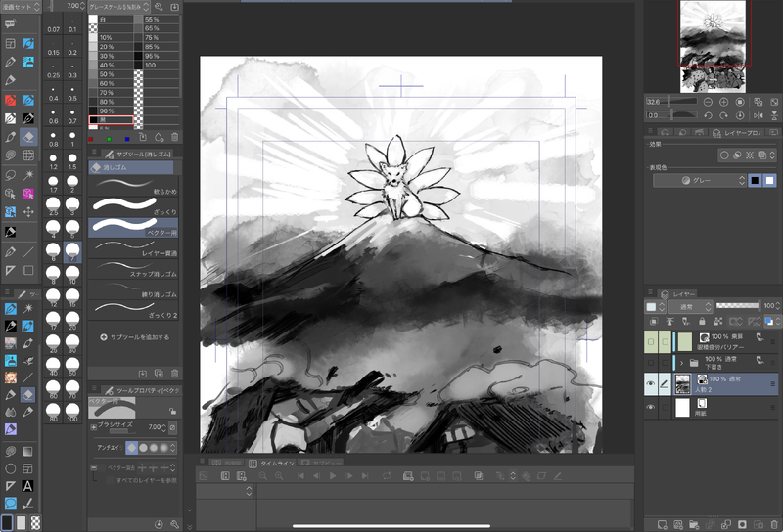Screen dimensions: 783x532
Task: Open グレースケール5%刻み color set dropdown
Action: (x=118, y=7)
